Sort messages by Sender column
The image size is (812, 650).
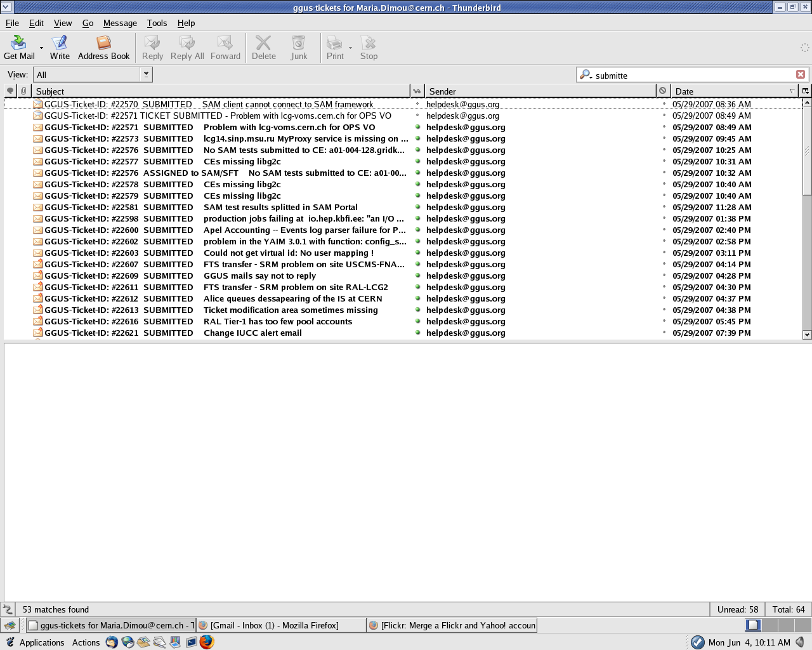[539, 91]
